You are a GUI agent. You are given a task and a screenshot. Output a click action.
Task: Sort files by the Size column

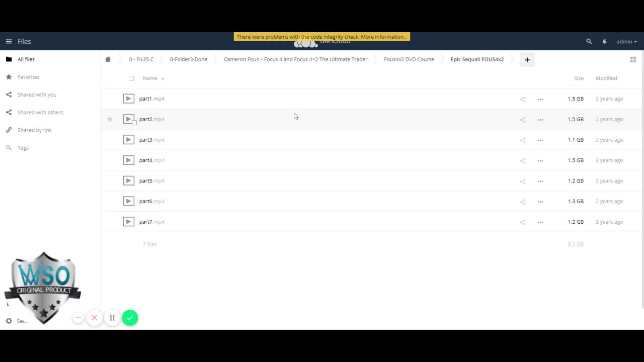click(x=579, y=78)
